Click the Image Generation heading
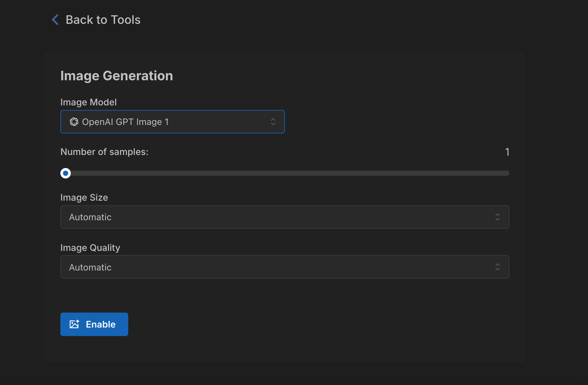Image resolution: width=588 pixels, height=385 pixels. (x=117, y=76)
